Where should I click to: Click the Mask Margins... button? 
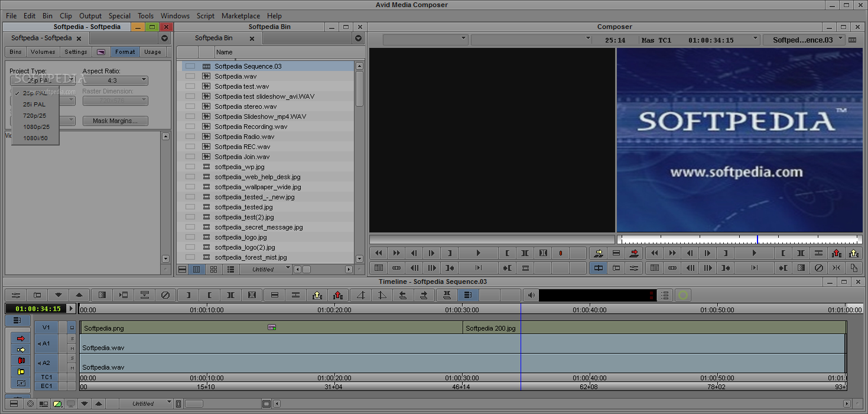click(115, 121)
